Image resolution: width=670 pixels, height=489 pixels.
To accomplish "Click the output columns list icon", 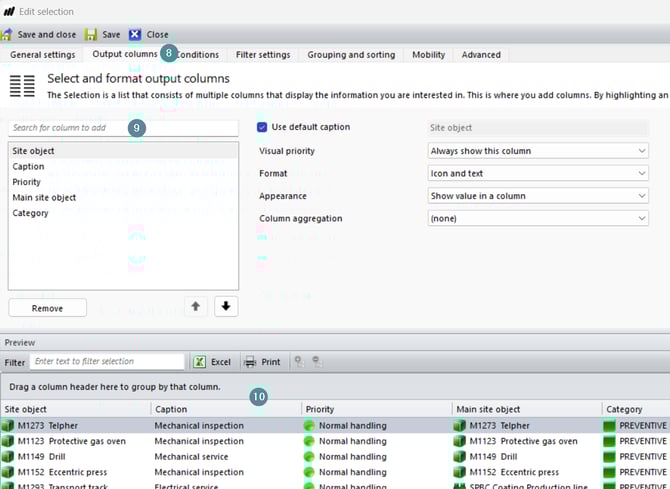I will [22, 86].
